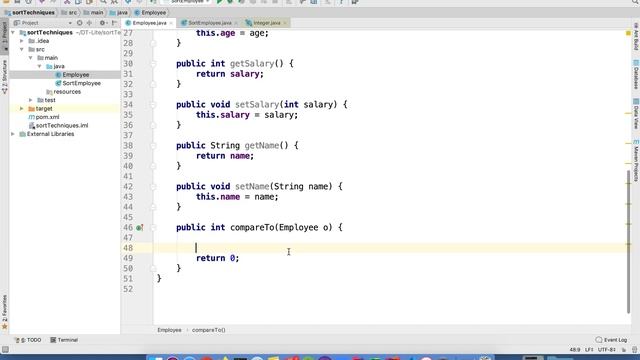
Task: Click java in the navigation bar
Action: click(x=119, y=13)
